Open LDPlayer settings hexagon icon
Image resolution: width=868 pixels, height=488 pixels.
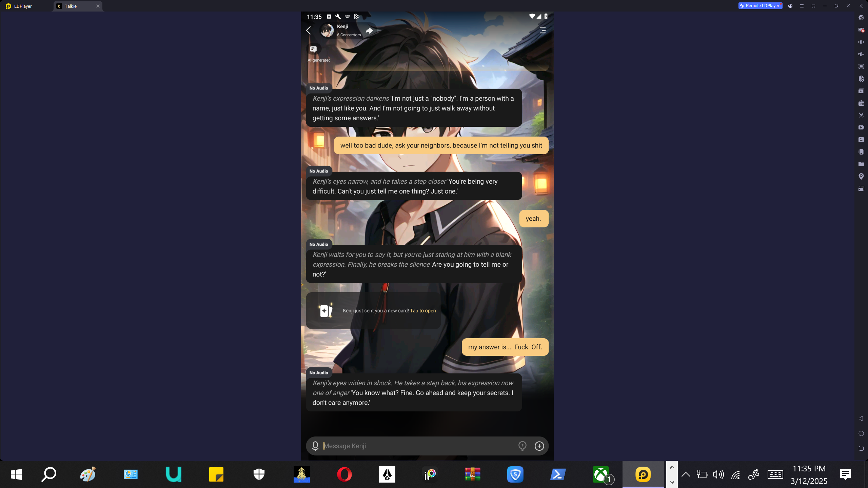(861, 18)
